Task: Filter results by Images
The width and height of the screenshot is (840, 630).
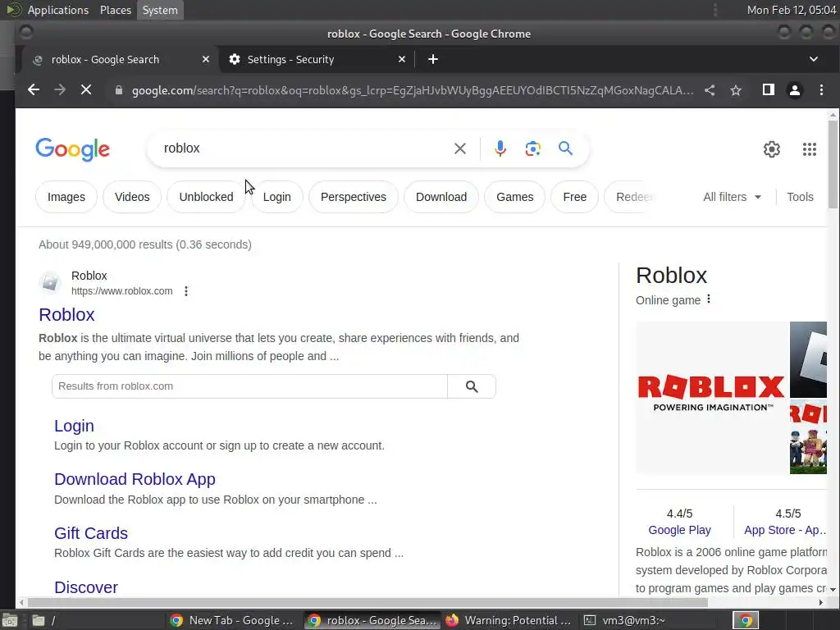Action: 66,197
